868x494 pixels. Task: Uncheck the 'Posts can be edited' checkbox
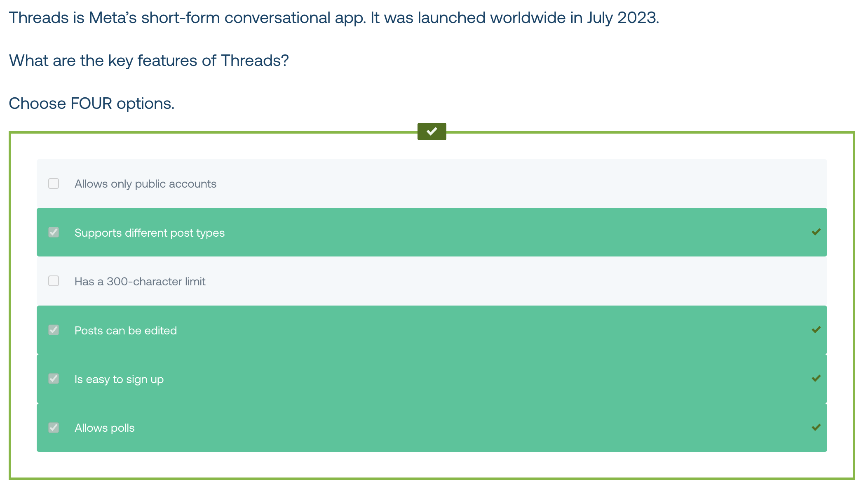pos(54,330)
